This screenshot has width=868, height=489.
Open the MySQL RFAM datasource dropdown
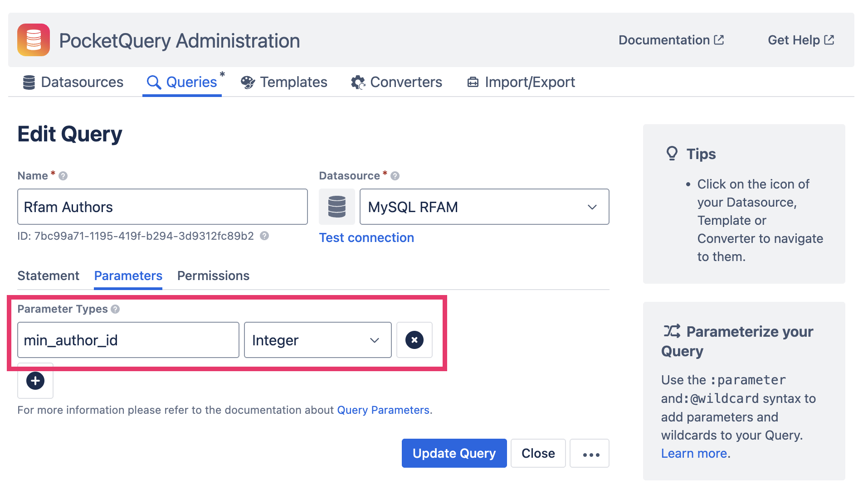[484, 207]
